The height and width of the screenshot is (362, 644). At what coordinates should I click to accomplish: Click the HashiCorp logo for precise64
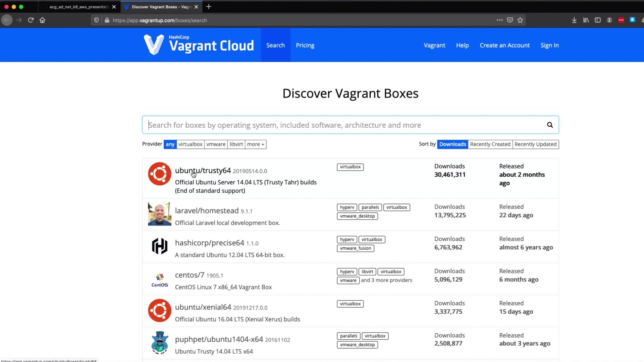[x=160, y=246]
